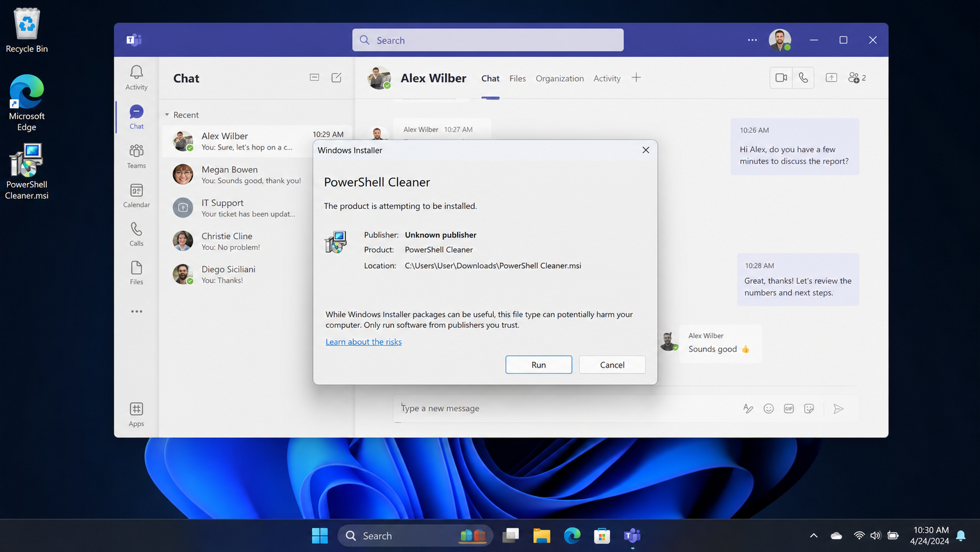980x552 pixels.
Task: Click the filter chats icon
Action: coord(314,77)
